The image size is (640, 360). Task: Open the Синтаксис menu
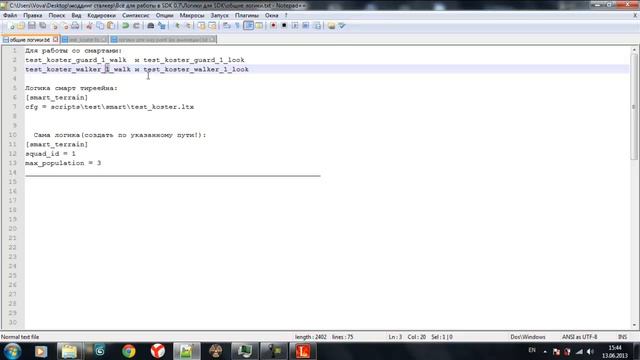tap(136, 15)
